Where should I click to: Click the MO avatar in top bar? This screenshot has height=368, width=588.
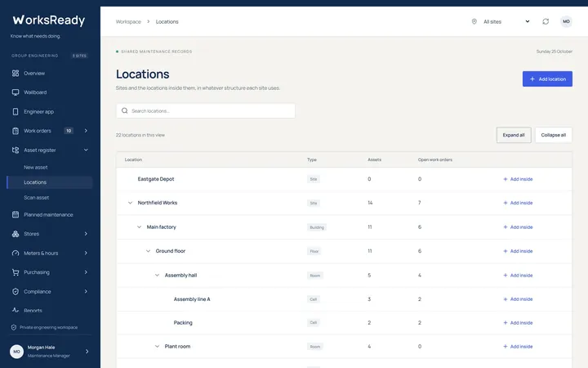566,21
